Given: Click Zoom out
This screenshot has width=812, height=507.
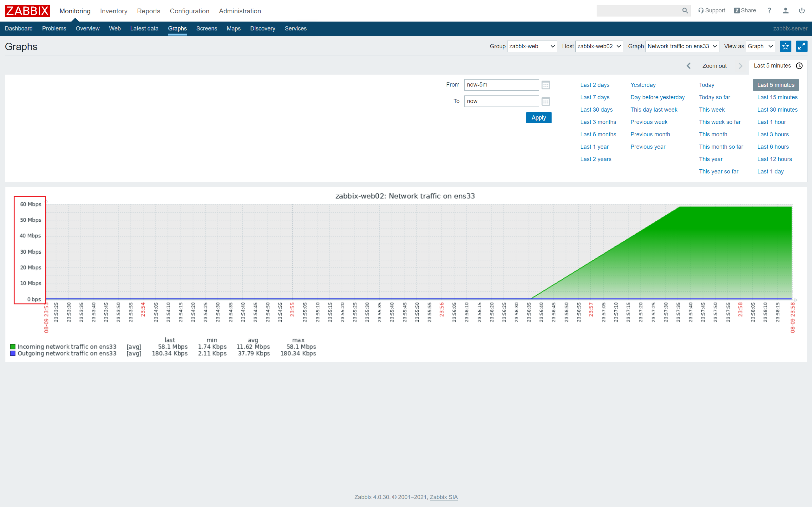Looking at the screenshot, I should coord(714,66).
